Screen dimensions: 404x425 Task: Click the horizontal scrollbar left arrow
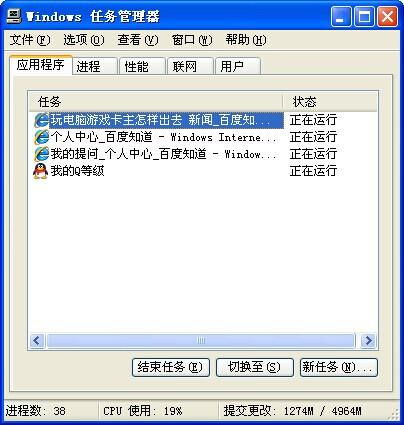pos(37,341)
